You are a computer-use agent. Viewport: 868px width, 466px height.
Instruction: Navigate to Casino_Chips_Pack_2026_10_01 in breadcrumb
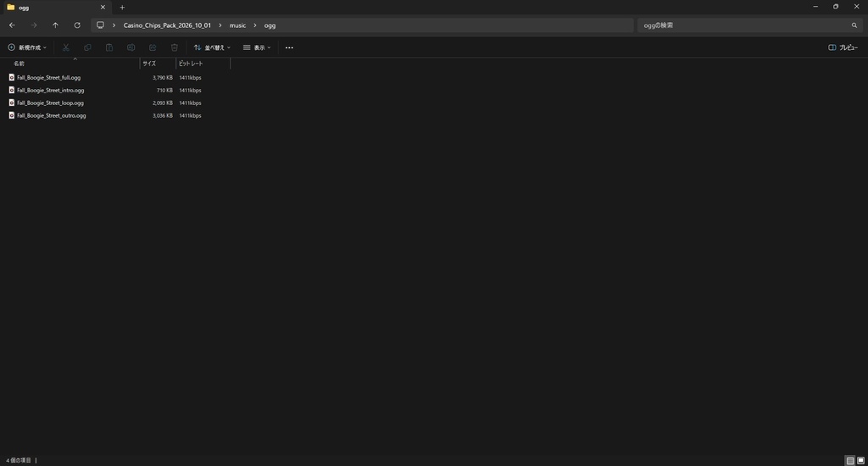(x=167, y=25)
